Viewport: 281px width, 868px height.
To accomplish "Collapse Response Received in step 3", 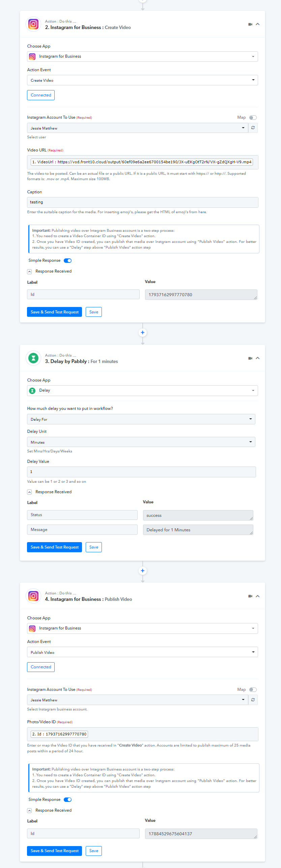I will tap(29, 492).
